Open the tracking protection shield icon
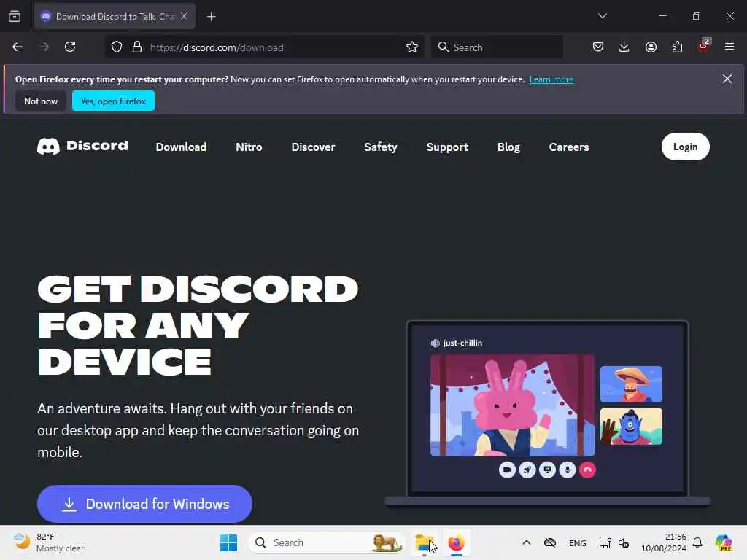Viewport: 747px width, 560px height. point(117,47)
